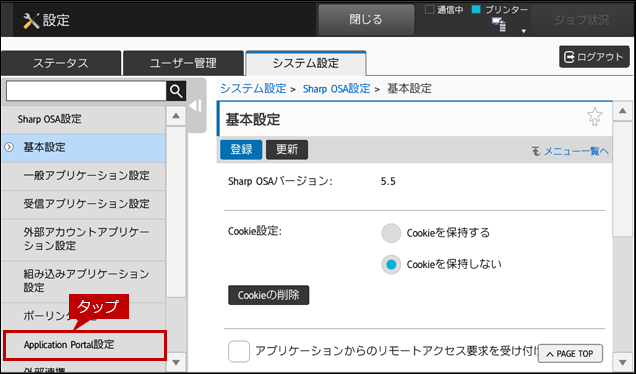Click the Cookieの削除 button
This screenshot has height=374, width=636.
269,295
